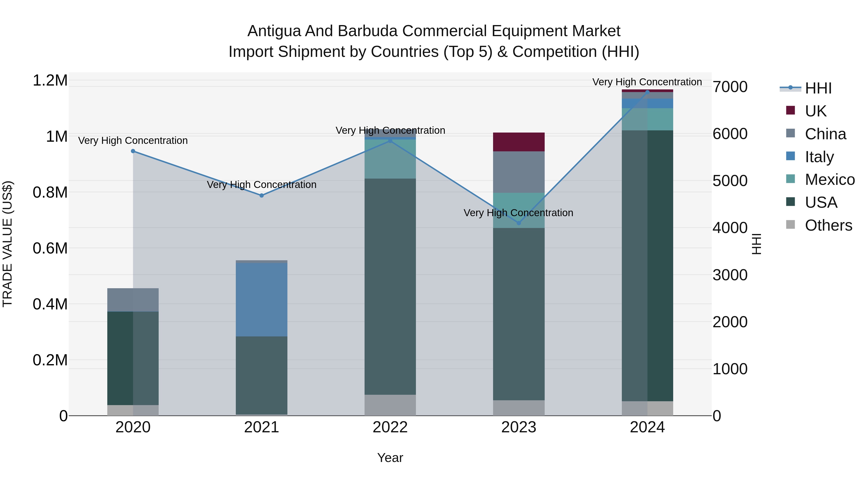Click the vertical HHI axis title

(x=756, y=244)
